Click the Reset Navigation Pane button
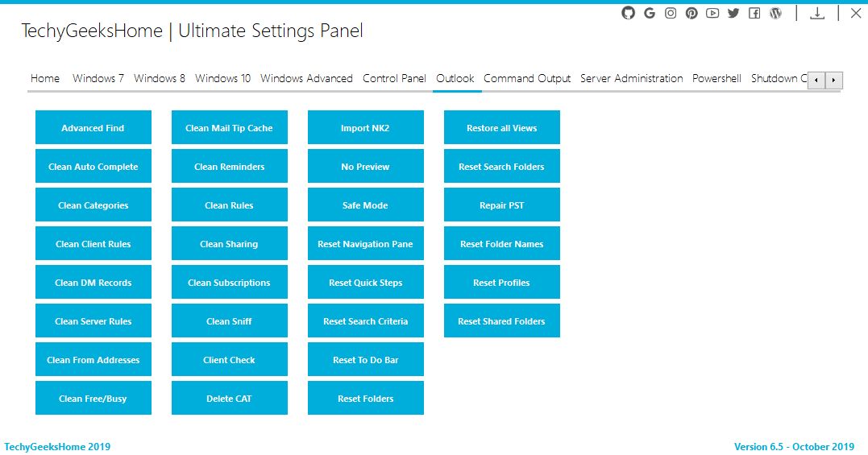 (x=365, y=243)
